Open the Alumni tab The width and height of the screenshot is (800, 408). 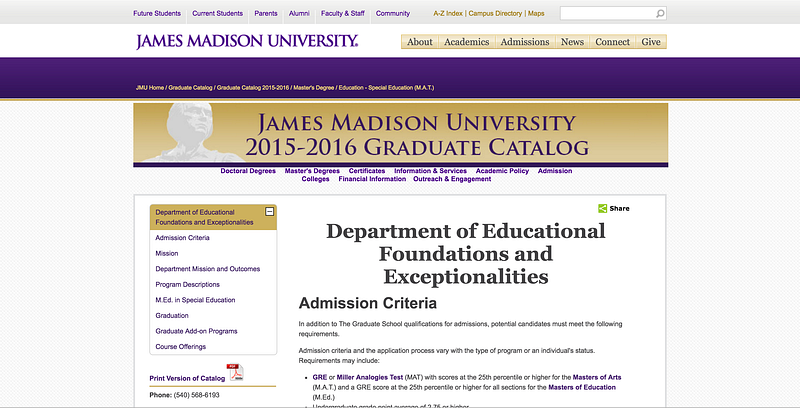[x=299, y=13]
